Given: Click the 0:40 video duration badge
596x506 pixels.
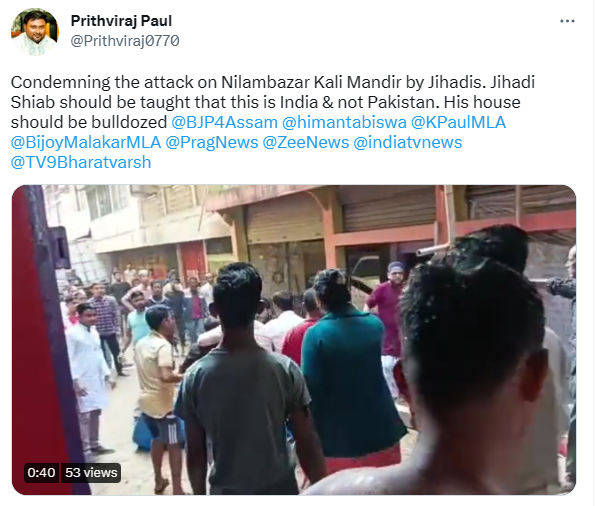Looking at the screenshot, I should [x=41, y=473].
